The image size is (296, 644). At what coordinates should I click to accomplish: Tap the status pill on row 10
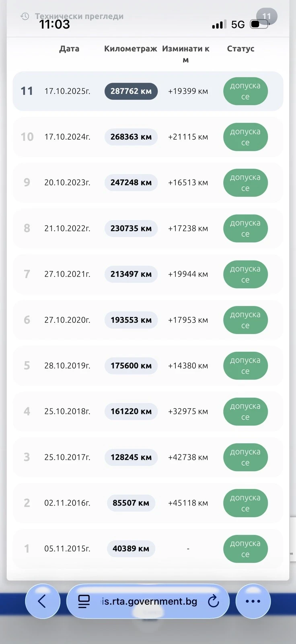[245, 137]
